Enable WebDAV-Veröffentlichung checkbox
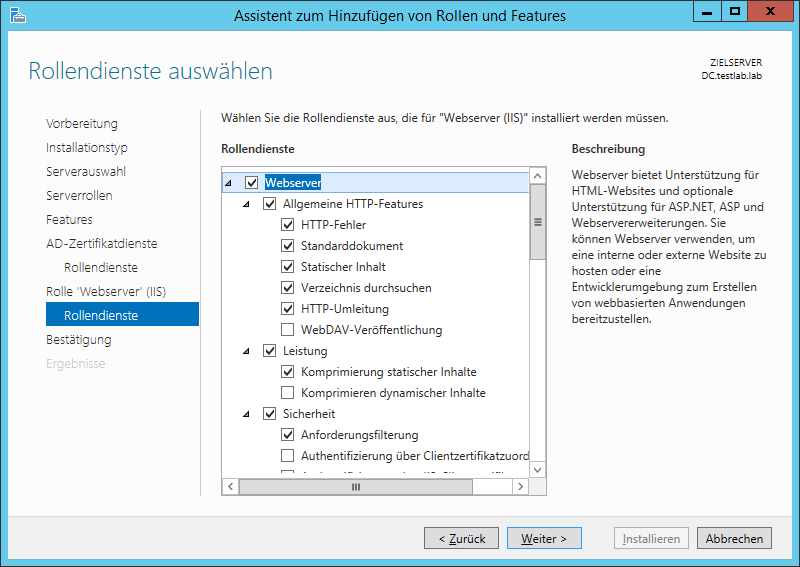 [x=288, y=330]
